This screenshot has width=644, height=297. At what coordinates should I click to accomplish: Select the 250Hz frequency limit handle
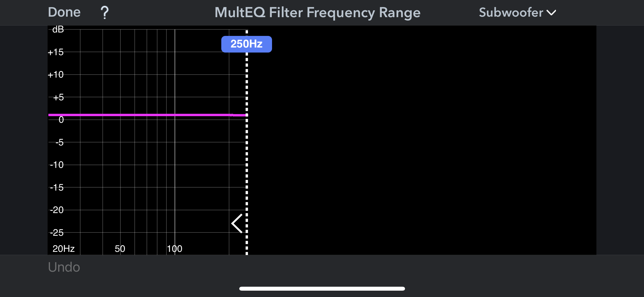click(x=246, y=44)
